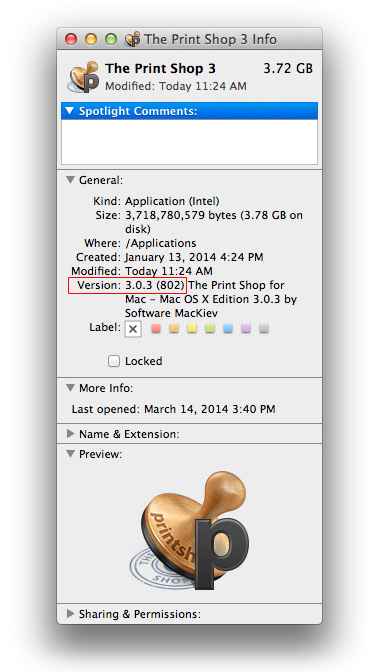Click the '3.0.3 (802)' version value
The height and width of the screenshot is (672, 379).
pyautogui.click(x=155, y=285)
